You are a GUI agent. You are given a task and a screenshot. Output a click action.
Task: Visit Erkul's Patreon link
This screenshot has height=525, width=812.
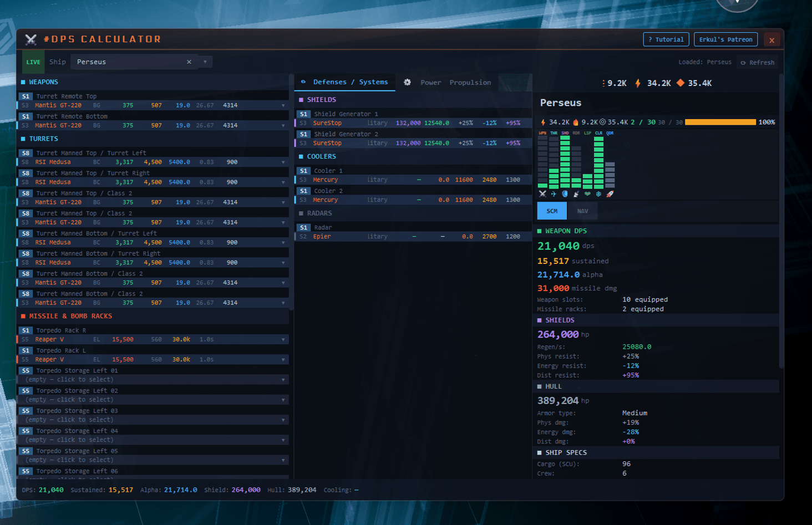[x=725, y=39]
